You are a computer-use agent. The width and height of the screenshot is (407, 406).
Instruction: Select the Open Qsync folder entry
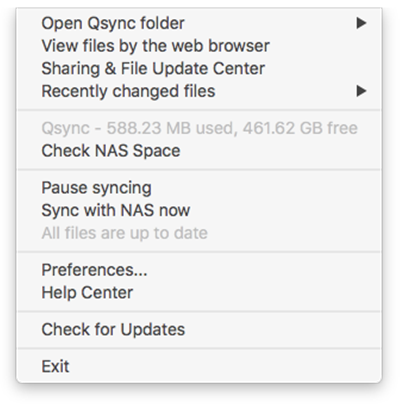click(199, 23)
